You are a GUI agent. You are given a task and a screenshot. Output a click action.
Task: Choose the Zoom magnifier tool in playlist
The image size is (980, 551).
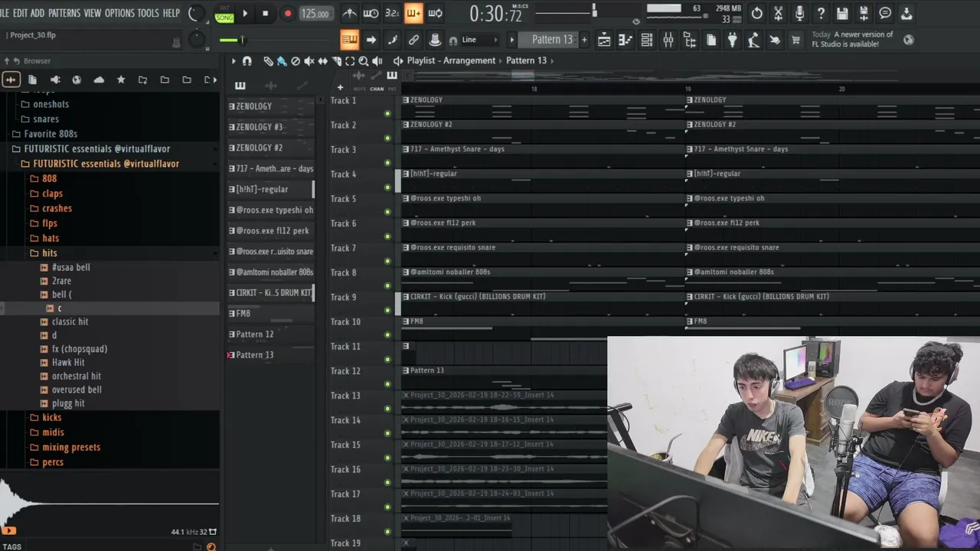tap(364, 61)
